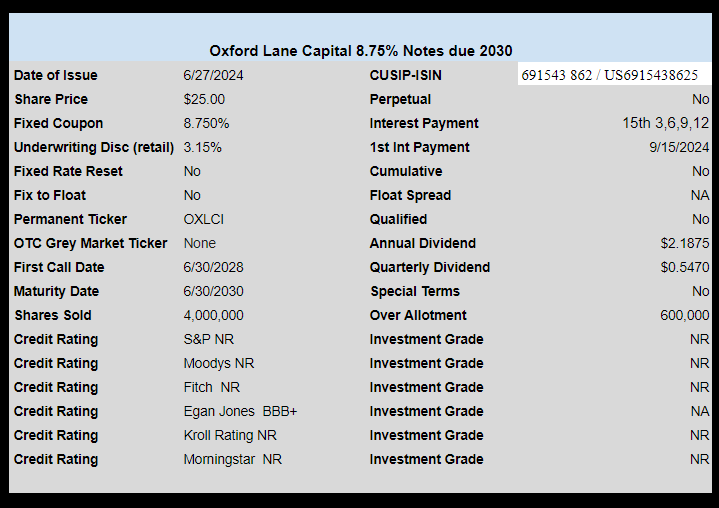Select the Kroll Rating NR cell
This screenshot has width=719, height=508.
[x=230, y=435]
